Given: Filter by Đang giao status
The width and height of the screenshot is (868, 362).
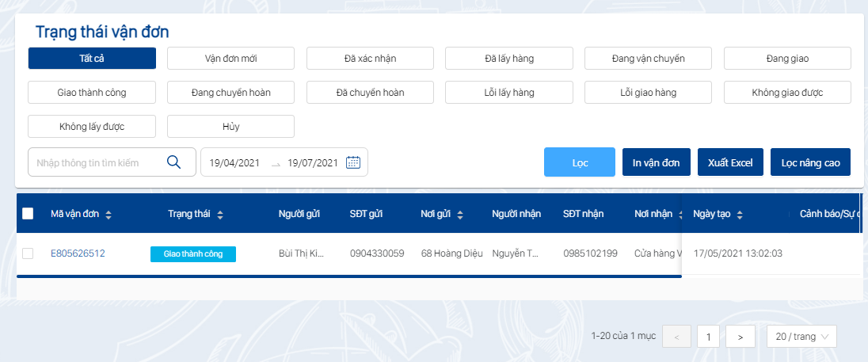Looking at the screenshot, I should (787, 58).
